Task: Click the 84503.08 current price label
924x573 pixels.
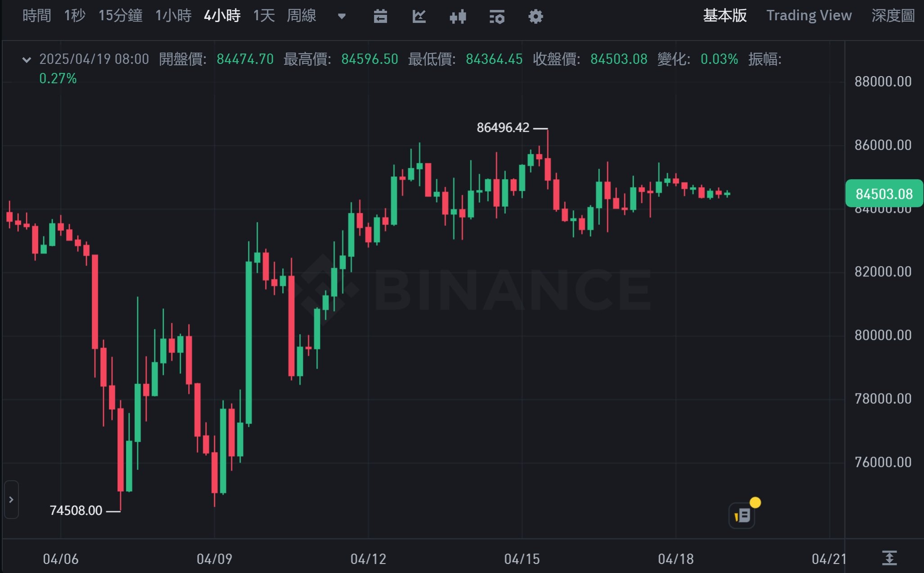Action: click(883, 194)
